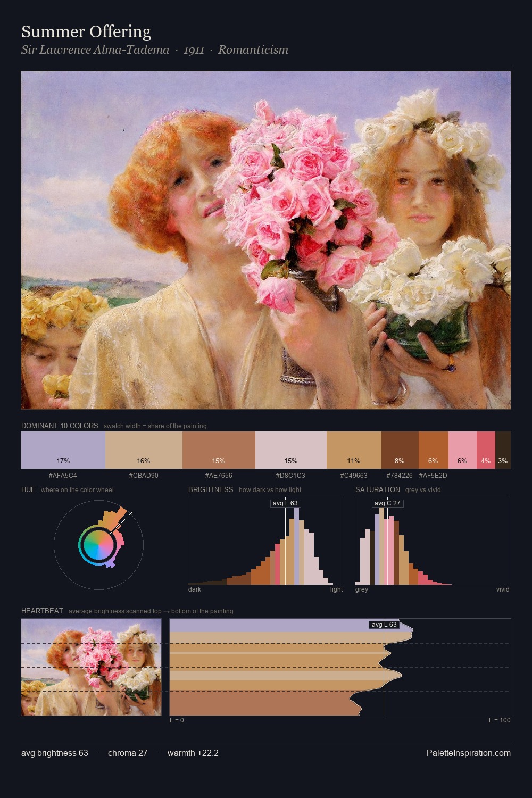Click hex code #AE7656
Image resolution: width=532 pixels, height=798 pixels.
(x=219, y=476)
